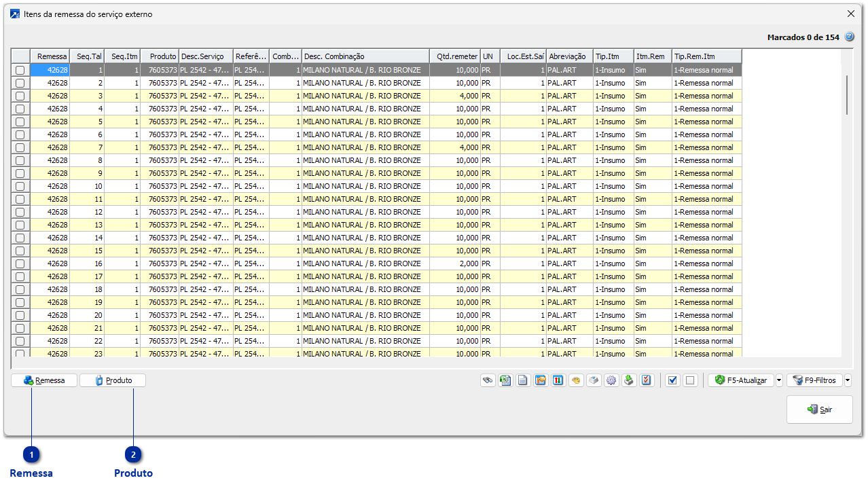Screen dimensions: 868x491
Task: Click the red sort arrows icon
Action: point(558,381)
